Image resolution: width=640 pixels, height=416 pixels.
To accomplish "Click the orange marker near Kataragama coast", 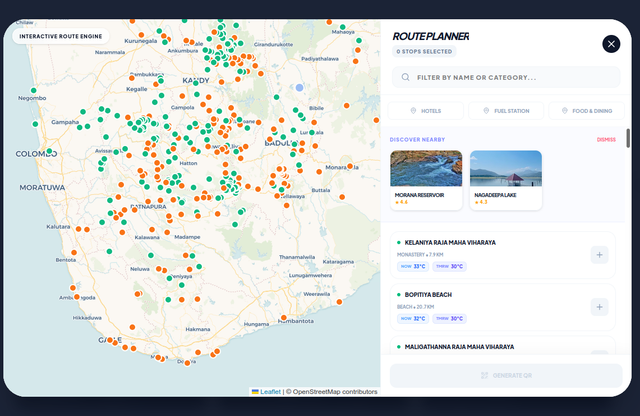I will 339,302.
